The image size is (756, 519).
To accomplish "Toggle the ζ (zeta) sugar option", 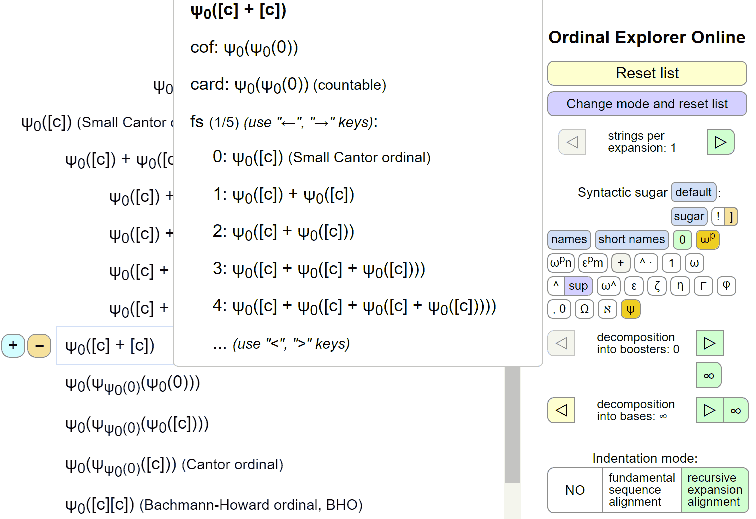I will pyautogui.click(x=657, y=286).
